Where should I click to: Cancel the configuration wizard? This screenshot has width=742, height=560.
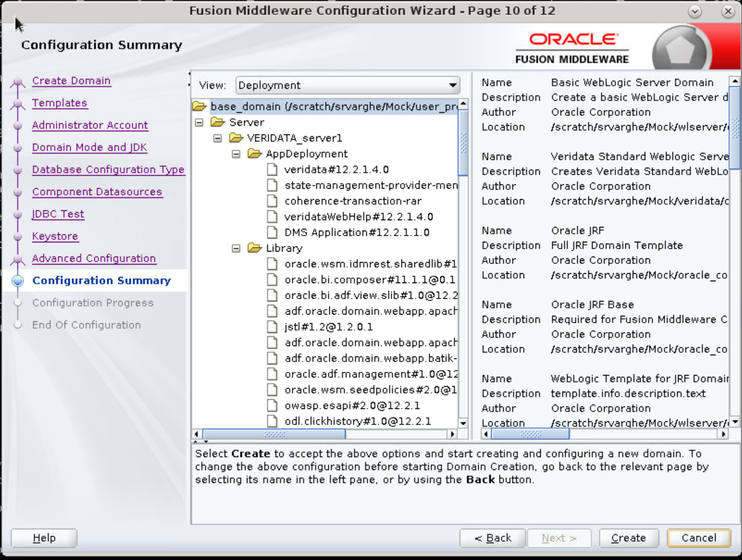(699, 538)
